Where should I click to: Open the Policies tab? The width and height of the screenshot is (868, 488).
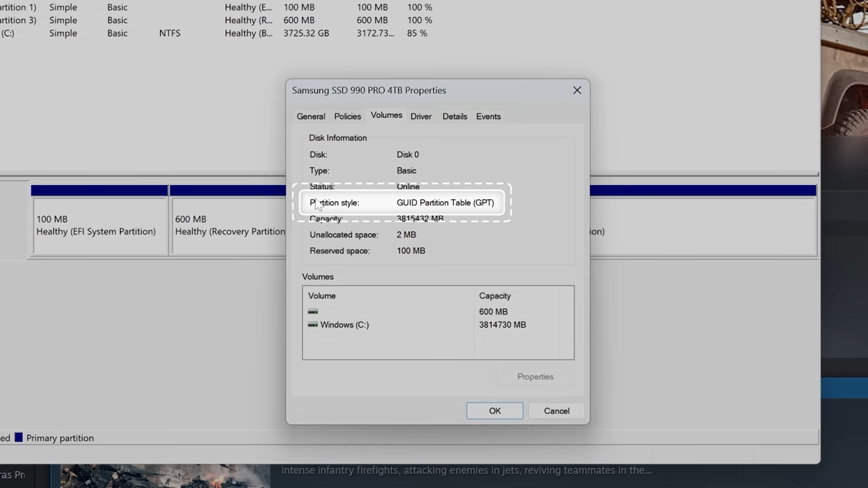[x=347, y=117]
